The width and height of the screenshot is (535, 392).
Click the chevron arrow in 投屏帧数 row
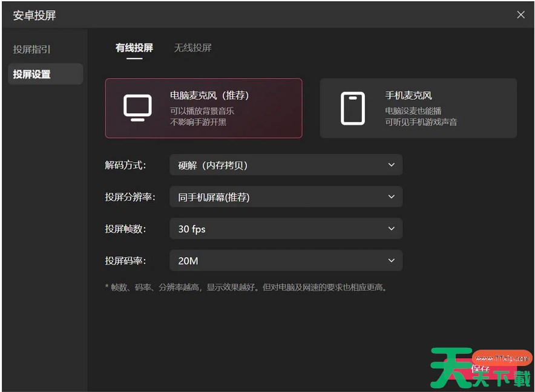point(392,229)
